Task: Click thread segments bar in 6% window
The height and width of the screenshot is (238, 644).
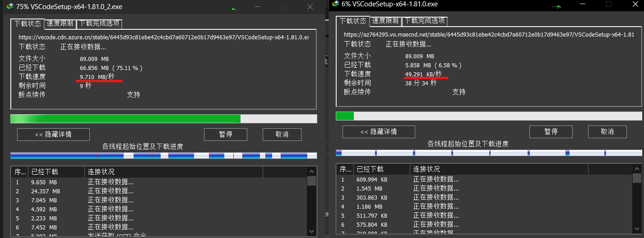Action: coord(489,153)
